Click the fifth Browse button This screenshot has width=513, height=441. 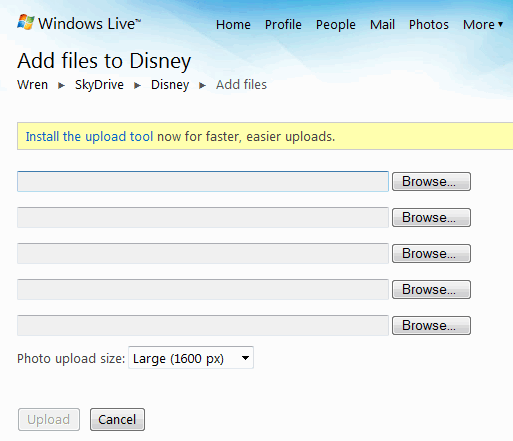(431, 325)
